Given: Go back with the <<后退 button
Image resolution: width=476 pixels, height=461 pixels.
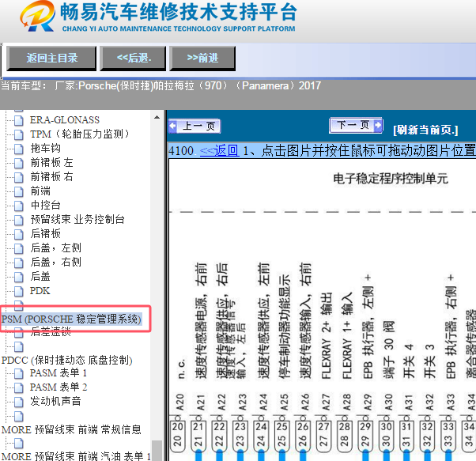Looking at the screenshot, I should click(x=134, y=58).
